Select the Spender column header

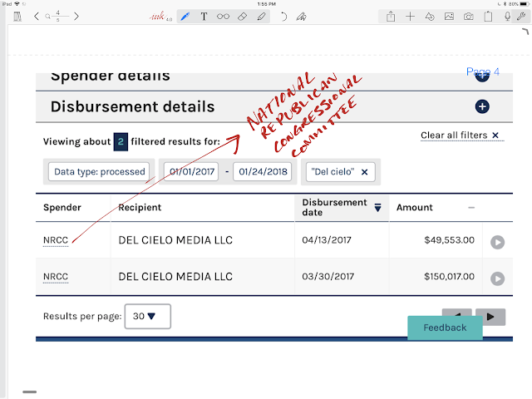pyautogui.click(x=62, y=207)
